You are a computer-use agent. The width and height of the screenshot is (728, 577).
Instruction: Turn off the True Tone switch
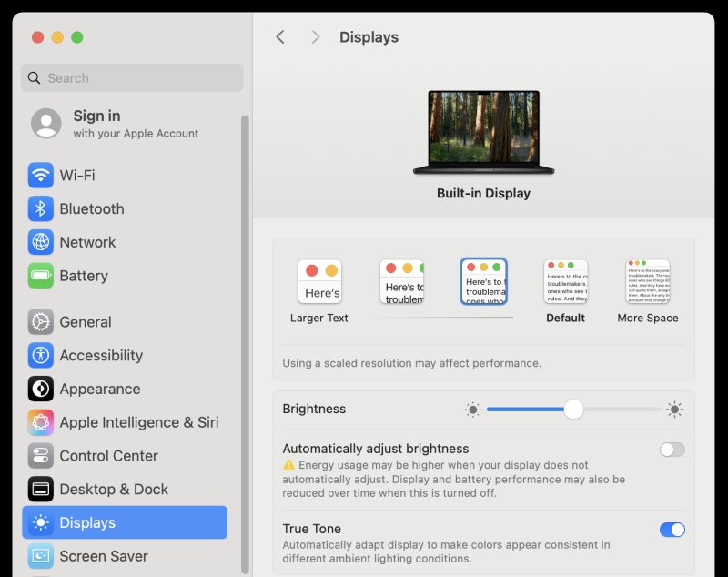click(672, 530)
